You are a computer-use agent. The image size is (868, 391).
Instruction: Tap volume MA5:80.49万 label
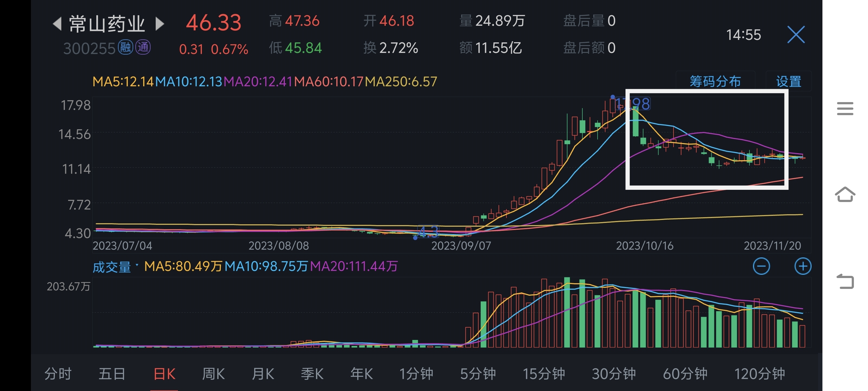click(x=183, y=266)
